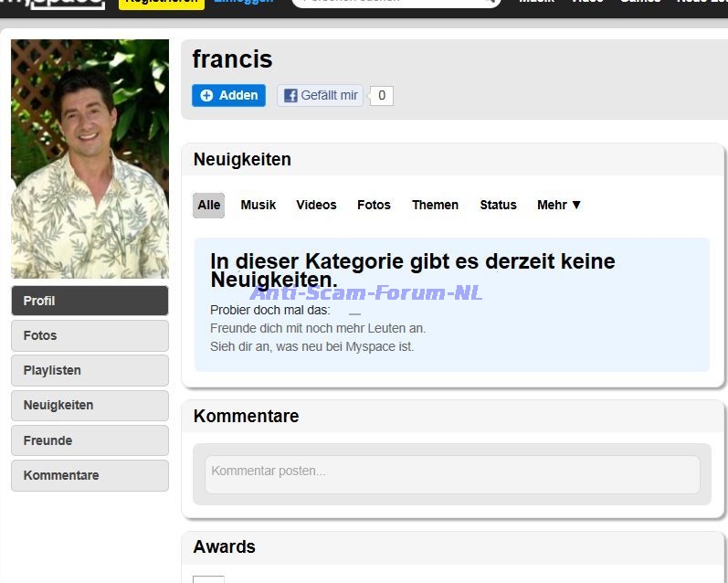This screenshot has width=728, height=583.
Task: Click the Adden button with plus icon
Action: coord(228,95)
